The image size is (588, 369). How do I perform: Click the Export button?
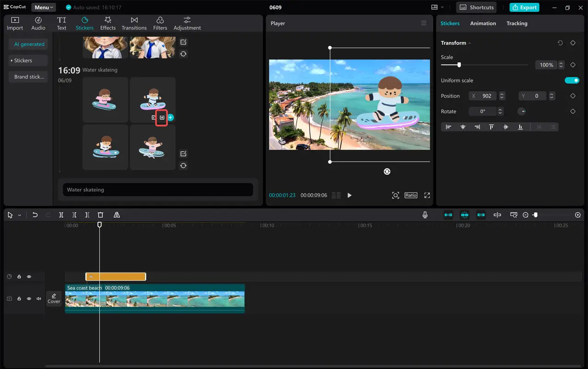[x=524, y=7]
